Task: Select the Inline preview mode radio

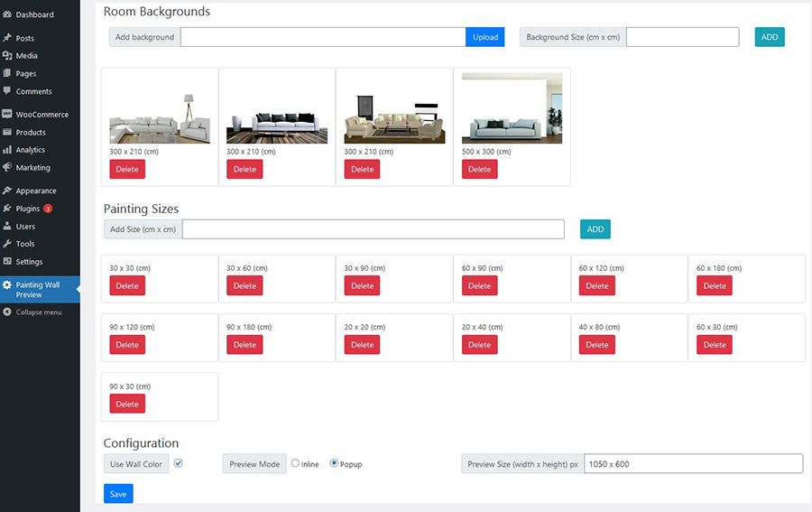Action: (x=295, y=463)
